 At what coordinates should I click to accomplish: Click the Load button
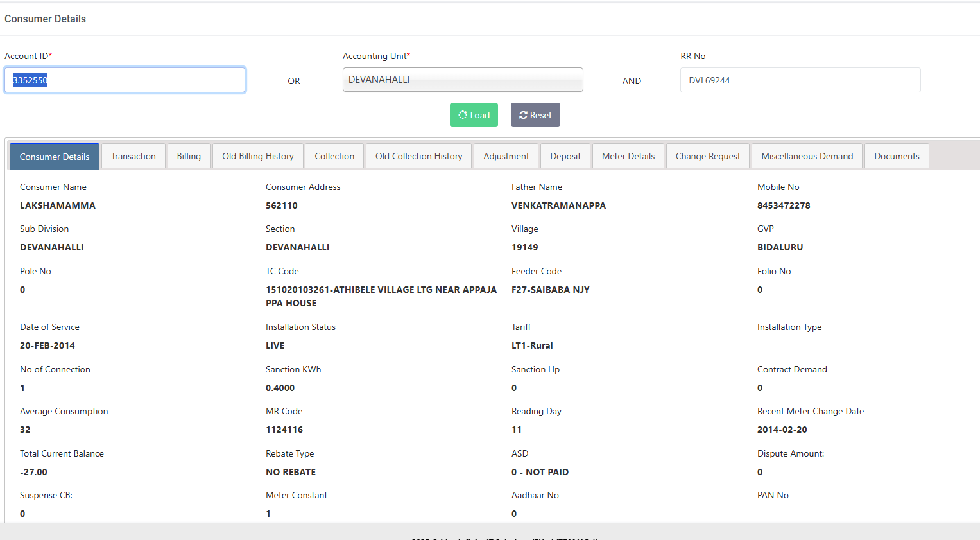pos(474,115)
